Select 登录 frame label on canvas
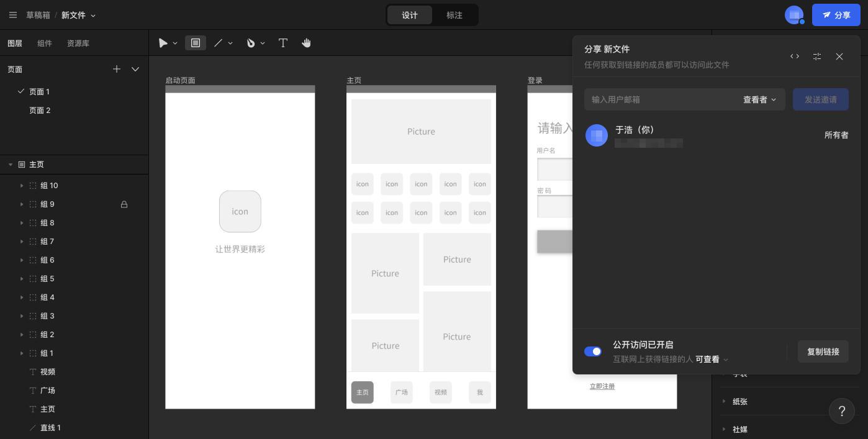 (x=535, y=80)
